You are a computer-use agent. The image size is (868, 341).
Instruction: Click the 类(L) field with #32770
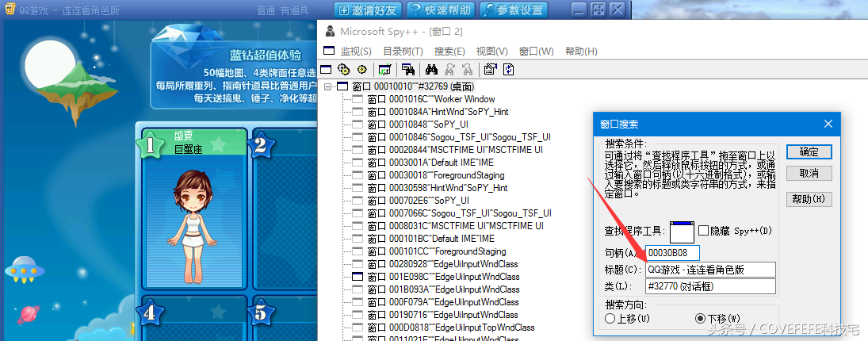point(711,286)
